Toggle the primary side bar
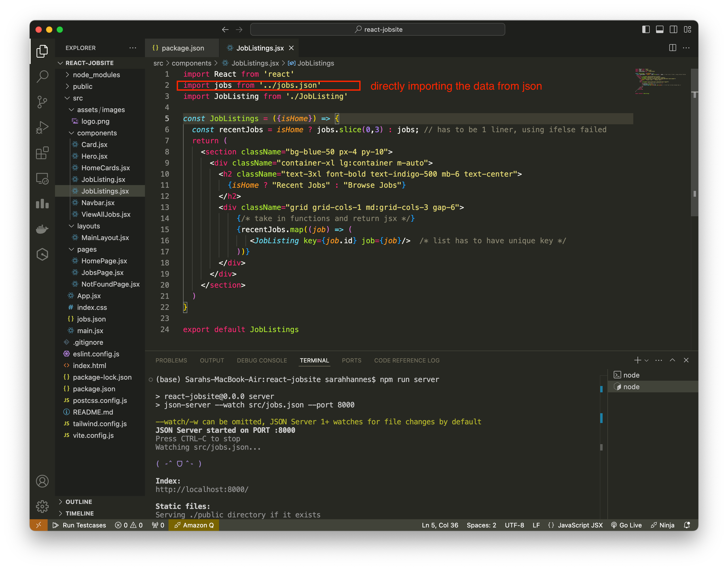 coord(646,29)
